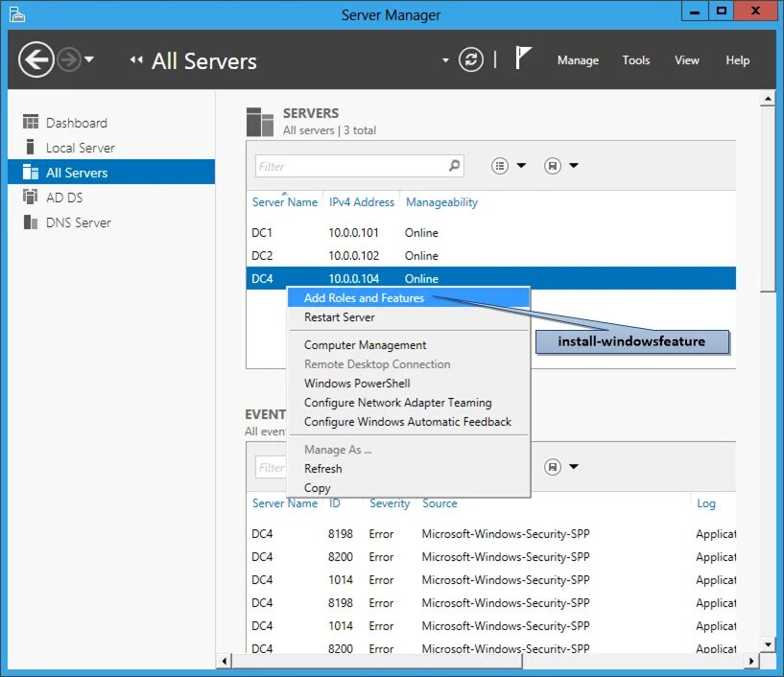Click the Events save query disk icon
The image size is (784, 677).
click(552, 467)
